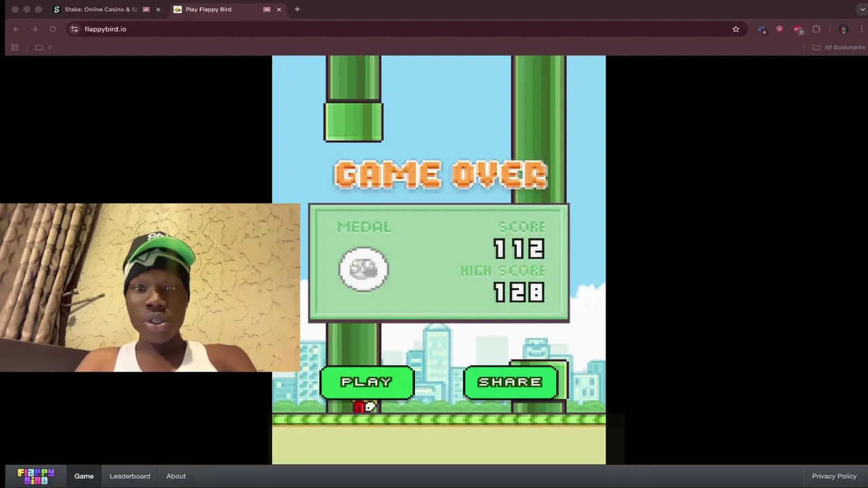Click the Stake tab favicon
The height and width of the screenshot is (488, 868).
(x=57, y=9)
